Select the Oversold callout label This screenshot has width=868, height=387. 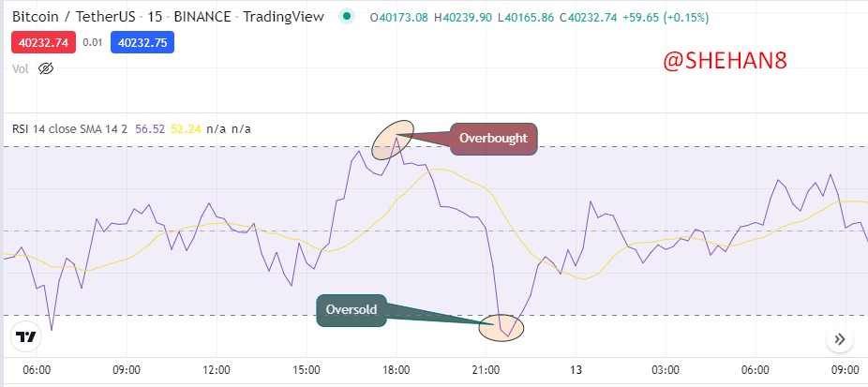click(x=351, y=309)
